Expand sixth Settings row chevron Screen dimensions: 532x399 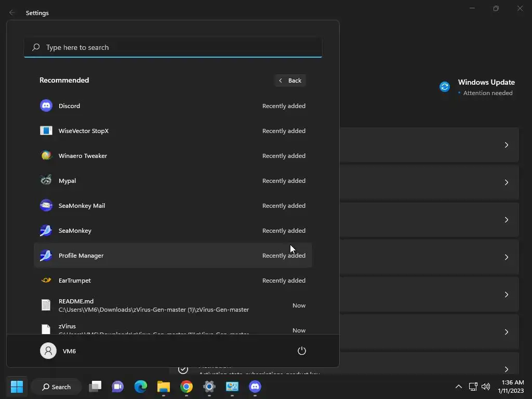pyautogui.click(x=506, y=331)
